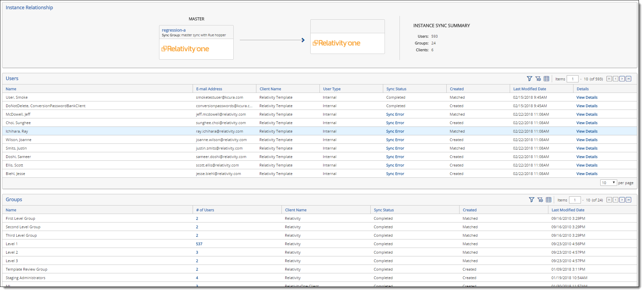
Task: Sort Groups by # of Users column
Action: [x=205, y=210]
